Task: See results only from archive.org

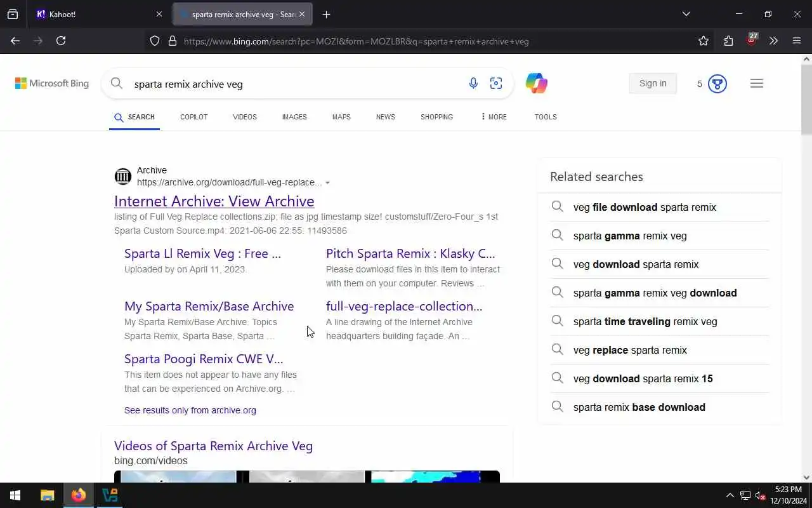Action: coord(190,410)
